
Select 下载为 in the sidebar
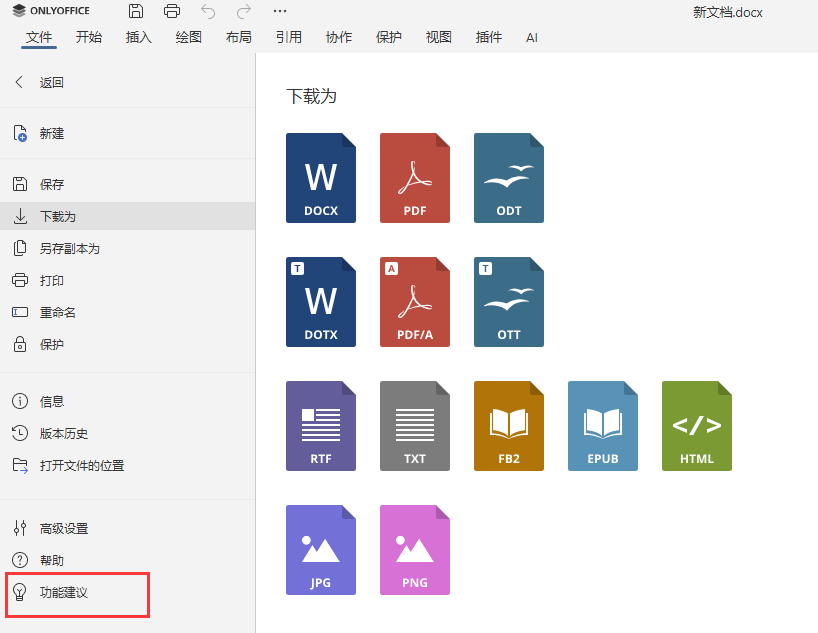coord(127,216)
